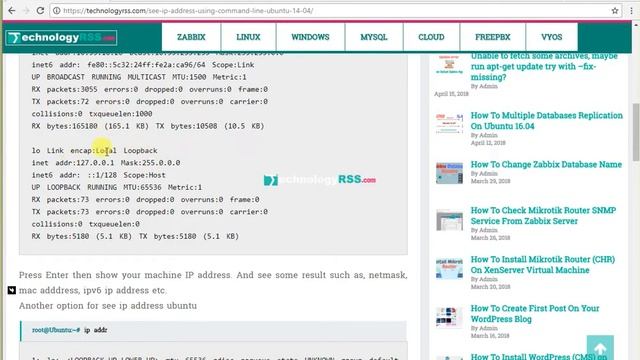
Task: Click 'inet6 addr: ::1/128 Scope:Host' line
Action: click(x=98, y=175)
